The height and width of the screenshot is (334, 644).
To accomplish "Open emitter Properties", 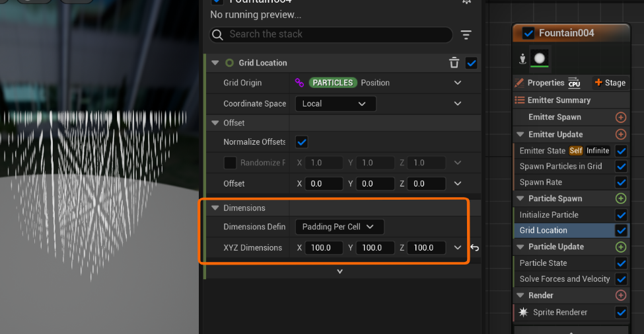I will [x=546, y=83].
